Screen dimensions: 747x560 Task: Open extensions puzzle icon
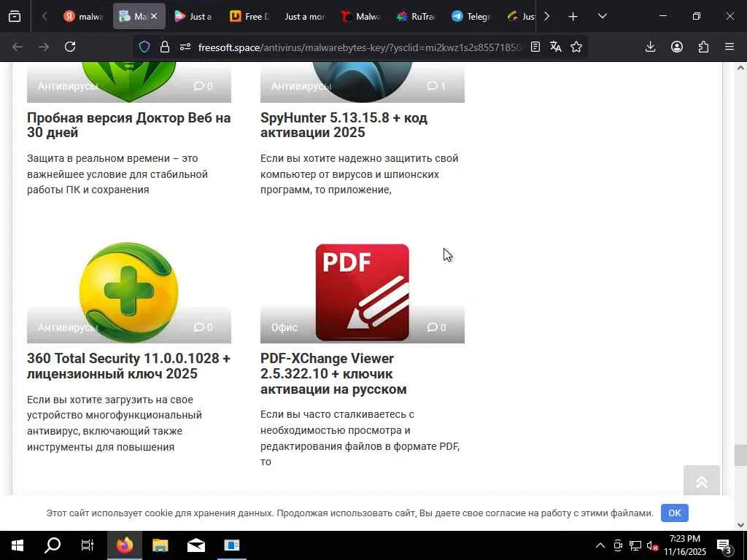(704, 47)
